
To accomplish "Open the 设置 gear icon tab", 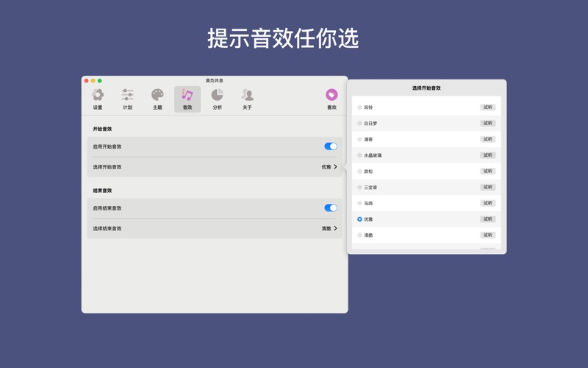I will coord(98,99).
